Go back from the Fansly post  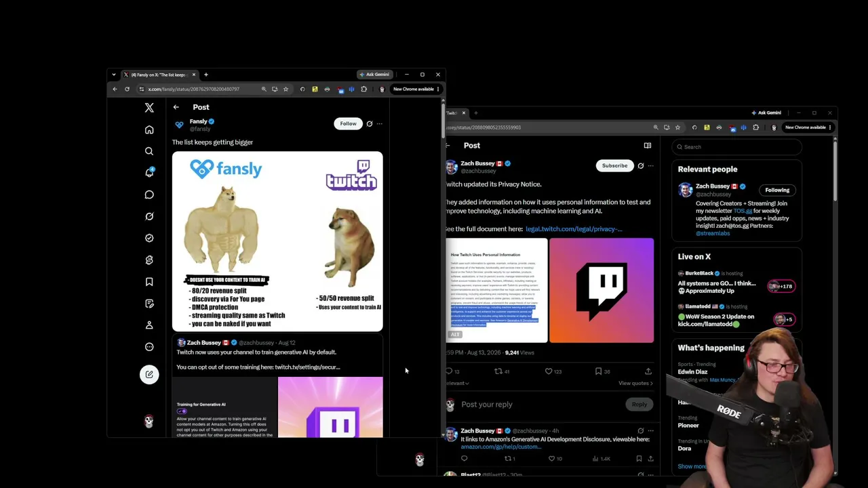(x=176, y=107)
